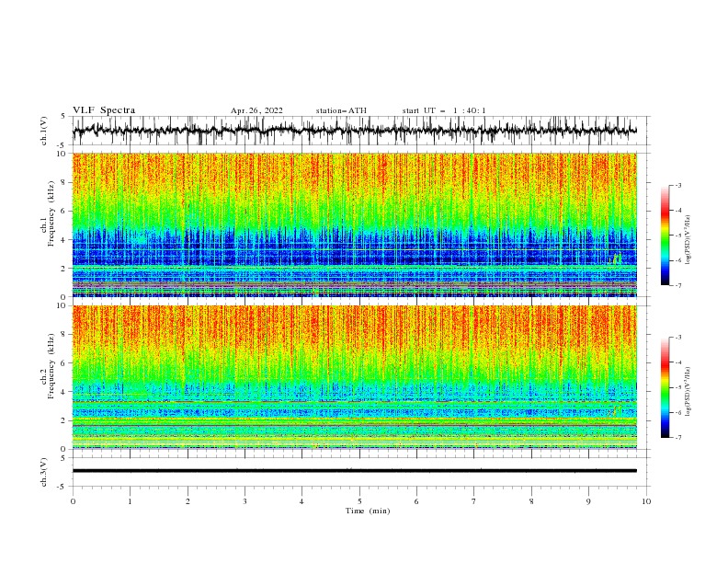Click the 'Time (min)' axis label
728x563 pixels.
click(368, 511)
